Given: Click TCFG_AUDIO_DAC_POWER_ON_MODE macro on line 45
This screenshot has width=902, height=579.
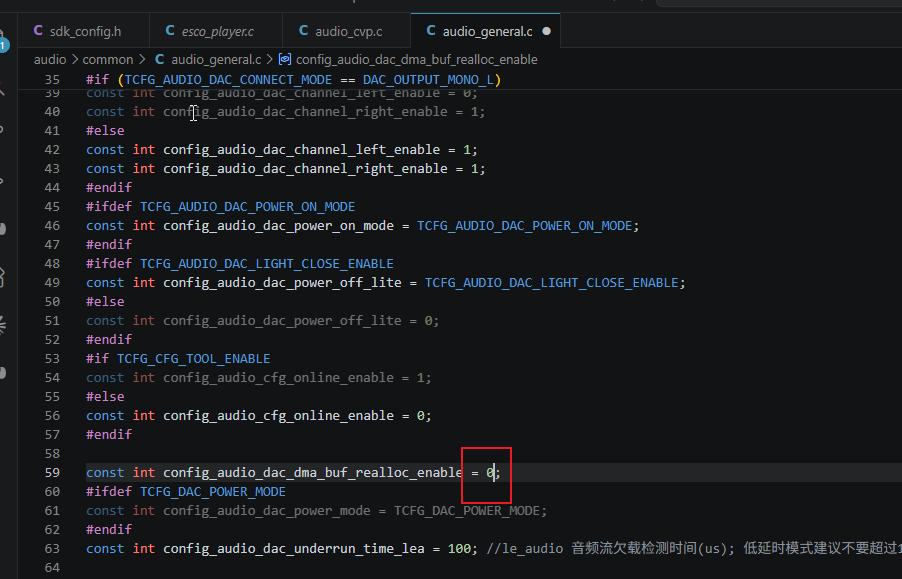Looking at the screenshot, I should click(x=247, y=206).
